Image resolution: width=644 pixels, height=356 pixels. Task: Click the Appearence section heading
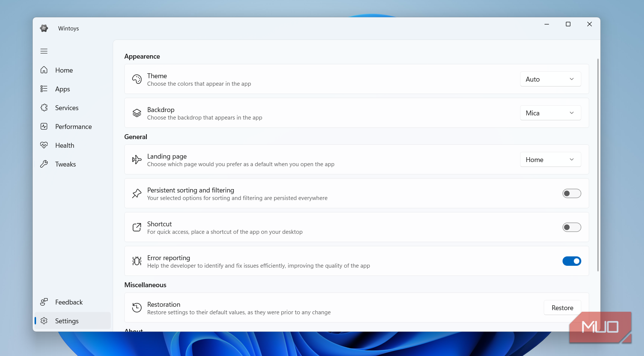(x=142, y=56)
